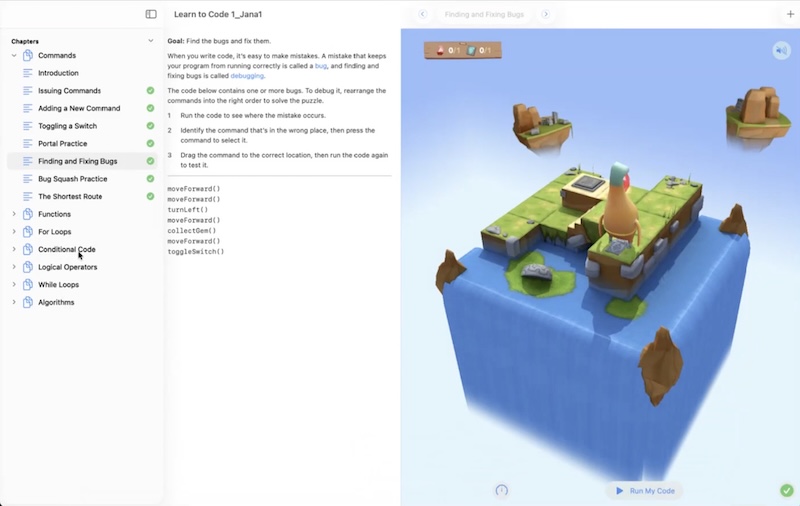Go to previous page arrow
Screen dimensions: 800x506
[x=422, y=14]
